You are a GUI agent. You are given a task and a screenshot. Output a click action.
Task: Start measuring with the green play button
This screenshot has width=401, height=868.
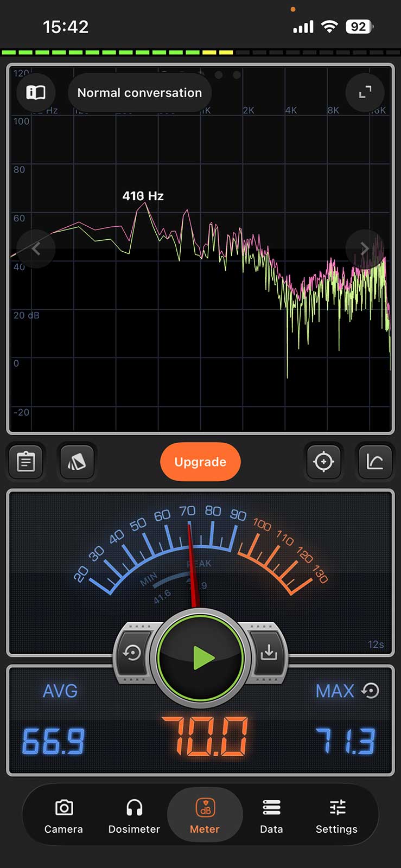[x=201, y=658]
